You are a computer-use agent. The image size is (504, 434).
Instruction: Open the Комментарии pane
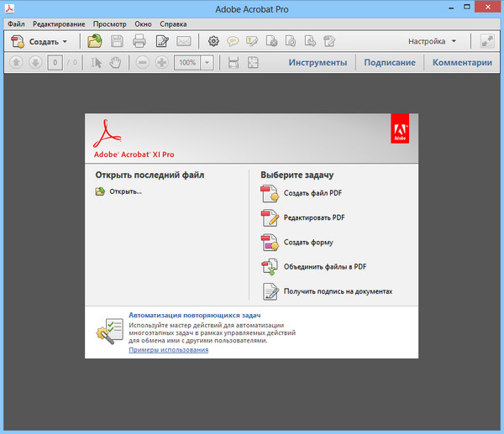[x=462, y=63]
